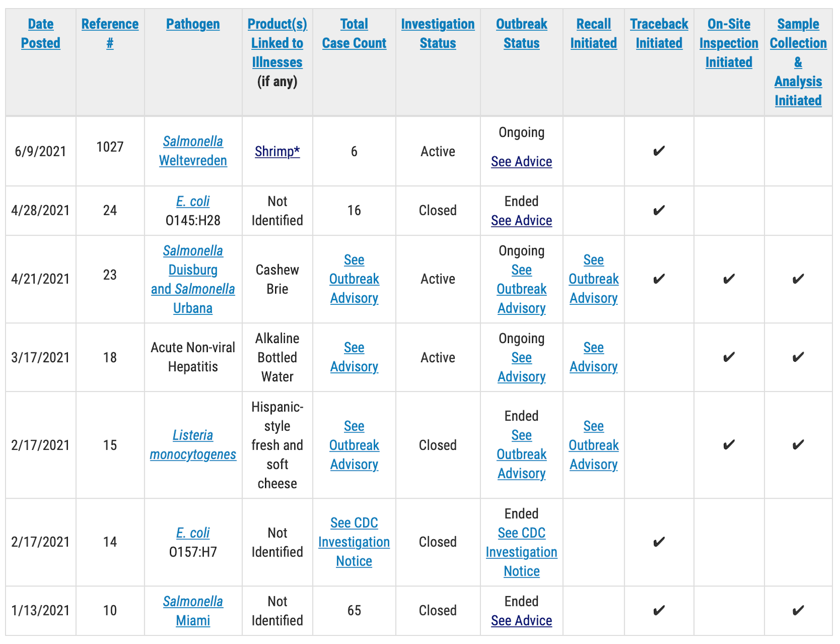Sort by the Pathogen column header

pos(193,24)
